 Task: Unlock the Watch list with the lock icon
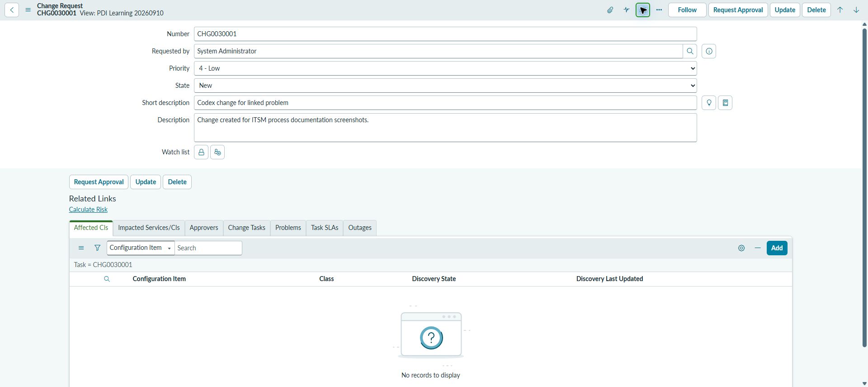pyautogui.click(x=201, y=152)
